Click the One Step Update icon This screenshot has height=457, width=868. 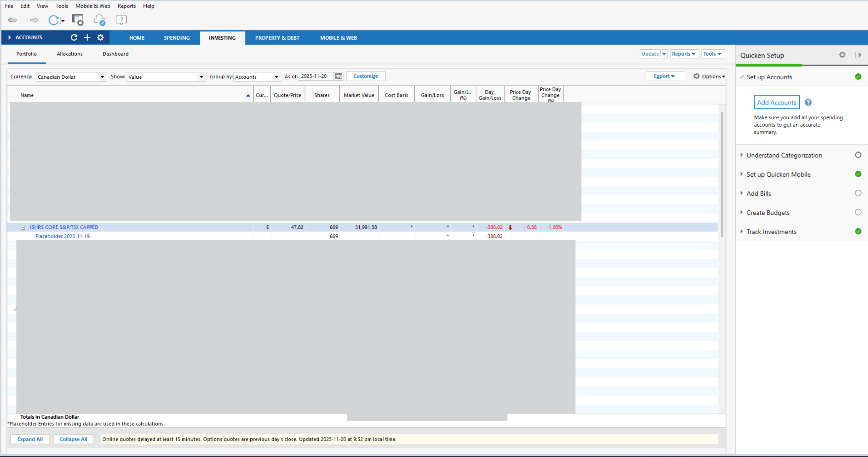[54, 20]
